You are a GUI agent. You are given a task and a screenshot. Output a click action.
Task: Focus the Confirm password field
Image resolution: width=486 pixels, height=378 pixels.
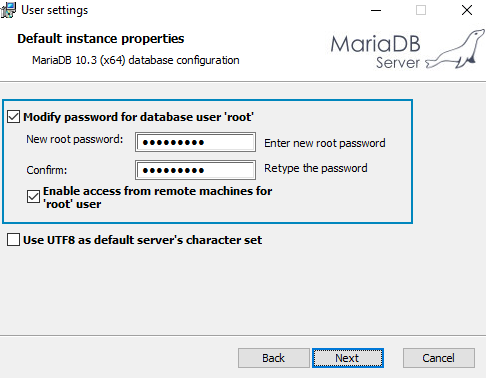pyautogui.click(x=196, y=170)
